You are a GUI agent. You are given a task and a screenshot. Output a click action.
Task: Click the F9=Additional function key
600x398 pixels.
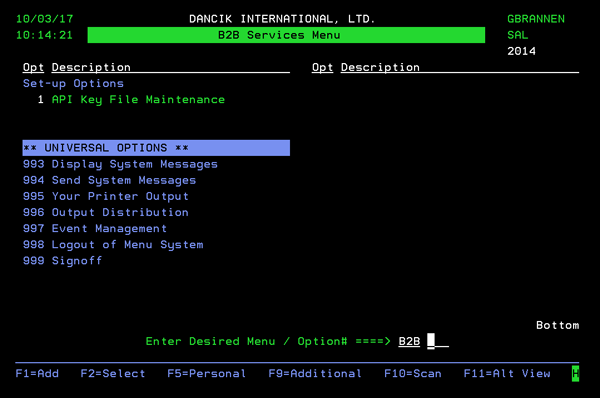(315, 374)
